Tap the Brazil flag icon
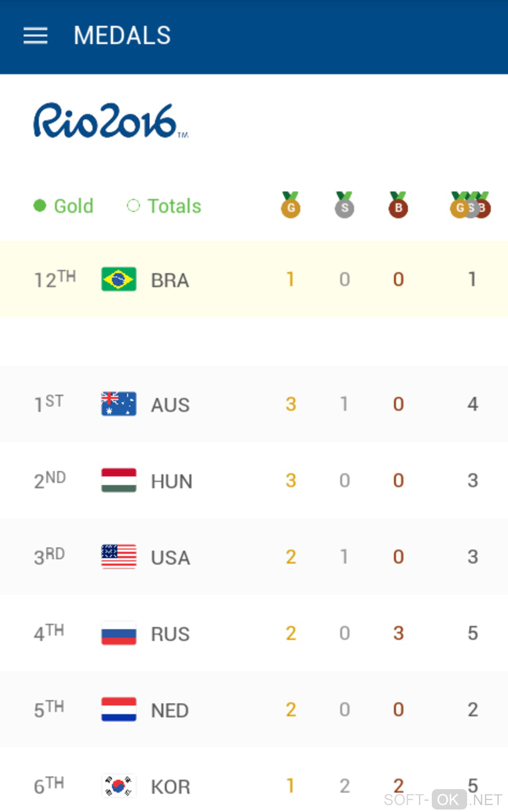This screenshot has height=812, width=508. click(119, 279)
